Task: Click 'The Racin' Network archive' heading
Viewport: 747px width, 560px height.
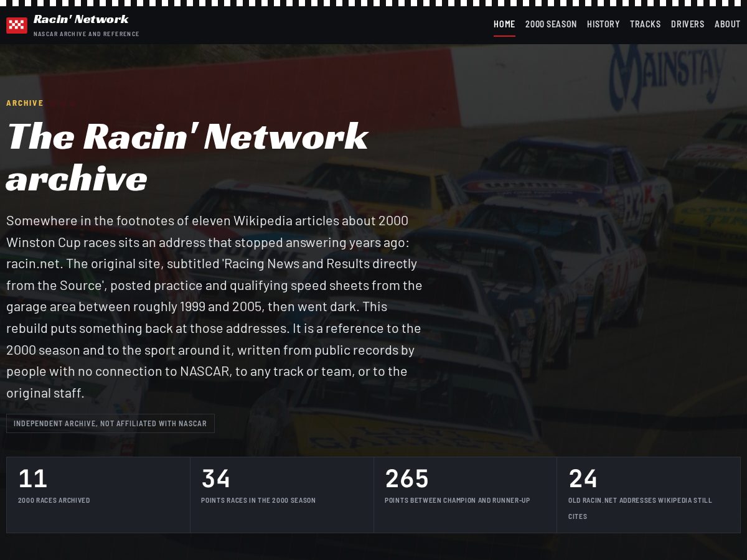Action: (187, 157)
